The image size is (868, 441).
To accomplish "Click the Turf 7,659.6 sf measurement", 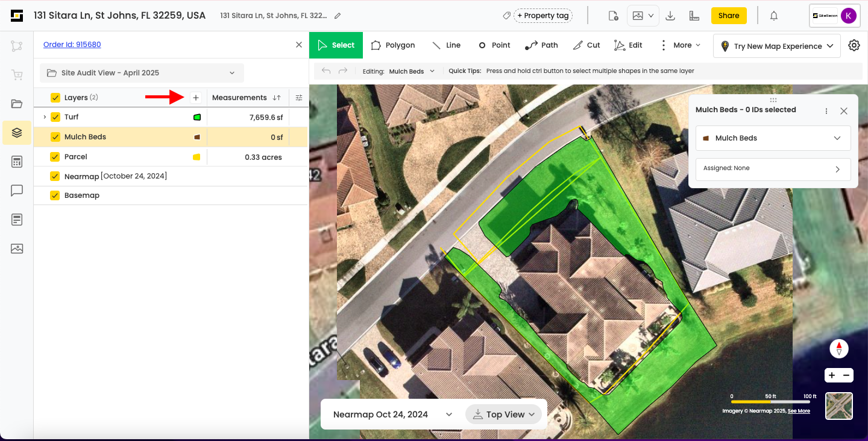I will click(x=266, y=118).
